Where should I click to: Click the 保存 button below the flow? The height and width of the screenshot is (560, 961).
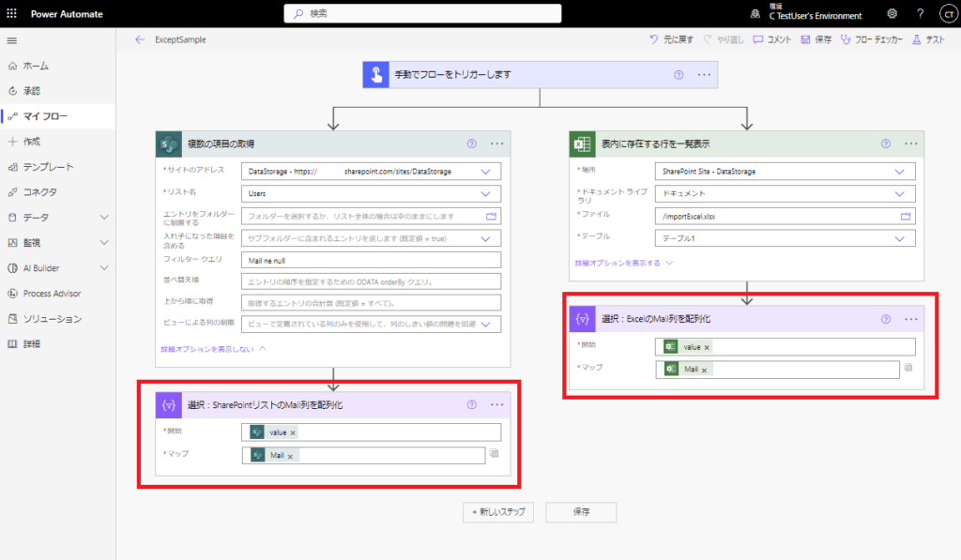tap(581, 512)
